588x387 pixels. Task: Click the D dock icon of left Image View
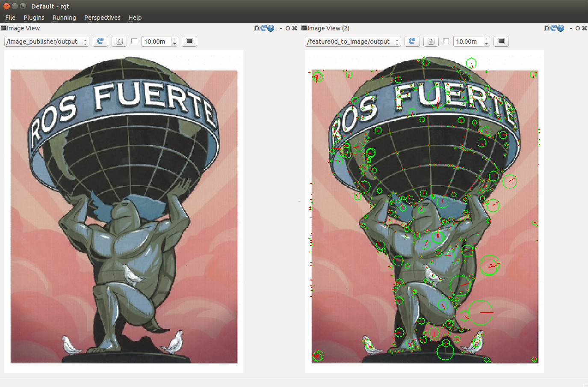coord(257,28)
